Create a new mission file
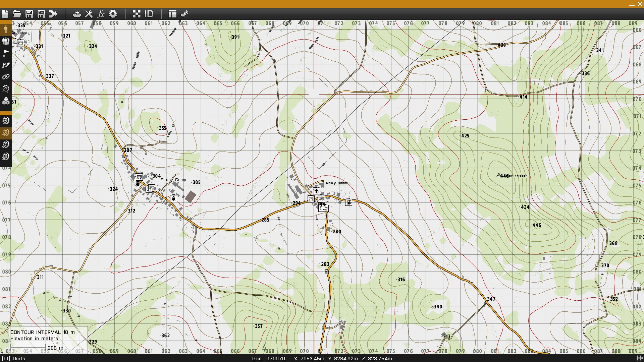The height and width of the screenshot is (362, 644). pos(5,14)
